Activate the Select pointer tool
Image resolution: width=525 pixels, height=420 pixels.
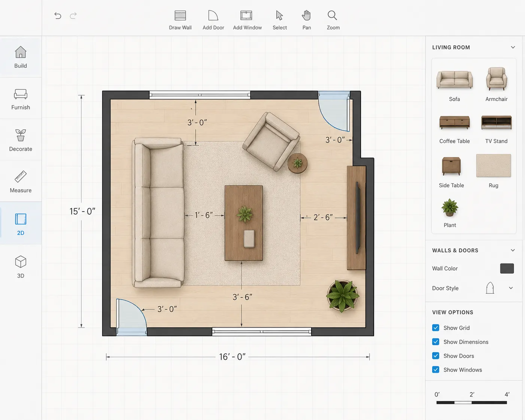pyautogui.click(x=280, y=20)
